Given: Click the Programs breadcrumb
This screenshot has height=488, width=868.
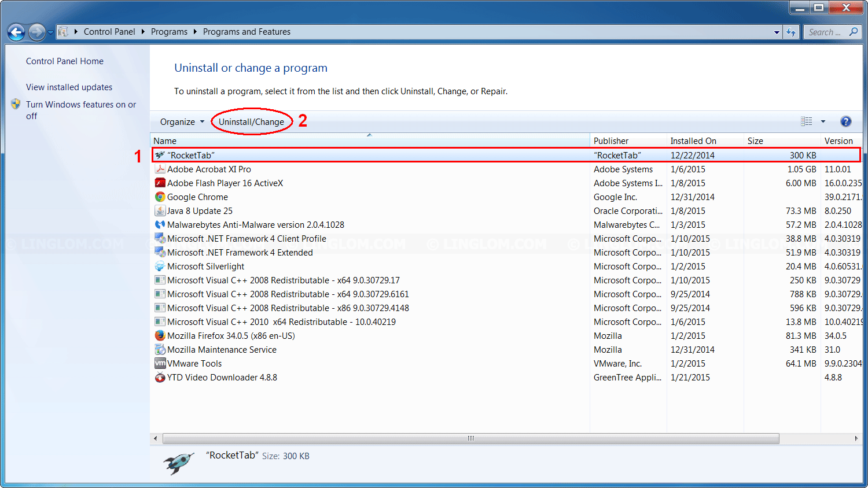Looking at the screenshot, I should [x=169, y=32].
